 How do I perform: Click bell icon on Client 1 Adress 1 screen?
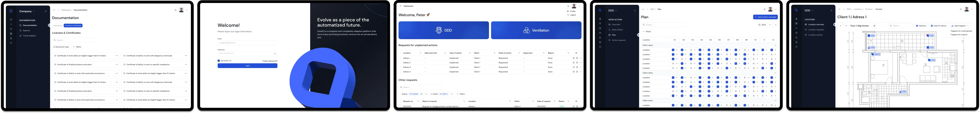point(961,9)
